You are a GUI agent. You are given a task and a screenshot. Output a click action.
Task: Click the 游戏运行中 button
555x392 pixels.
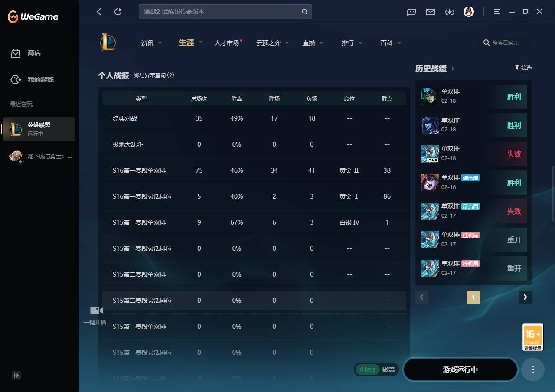tap(460, 369)
